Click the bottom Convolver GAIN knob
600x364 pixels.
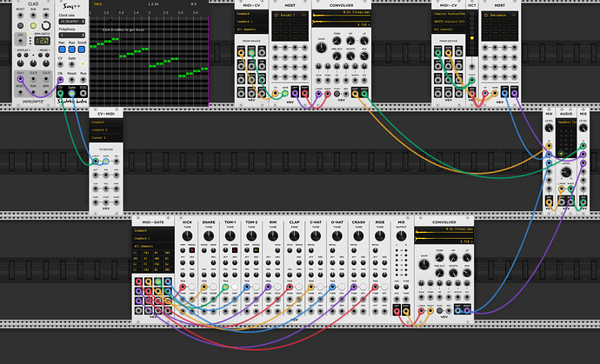tap(424, 264)
